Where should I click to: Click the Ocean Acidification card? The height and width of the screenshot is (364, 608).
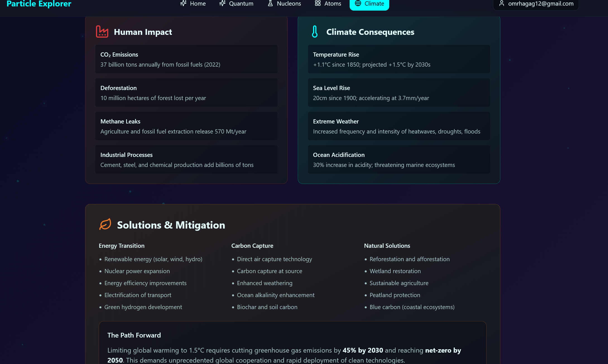[x=399, y=159]
